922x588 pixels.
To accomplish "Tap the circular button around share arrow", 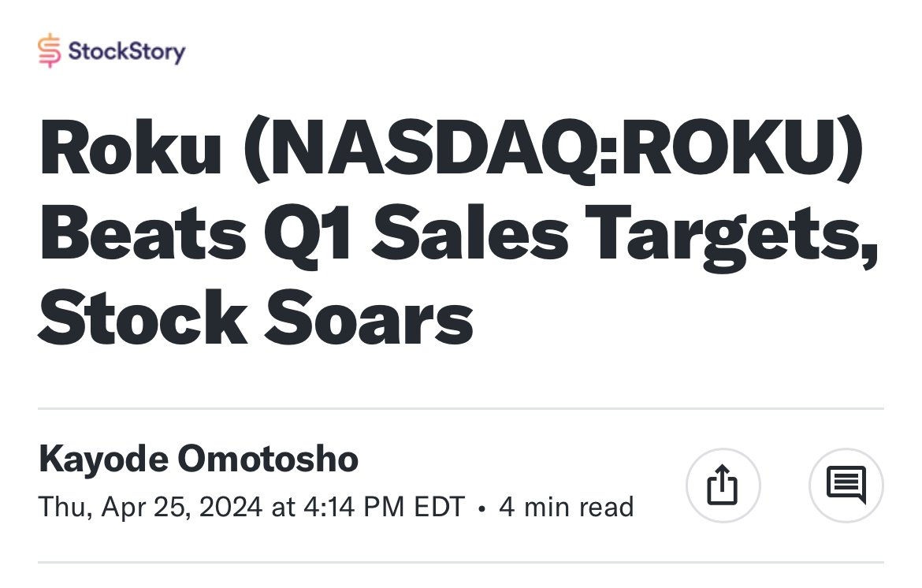I will tap(723, 485).
